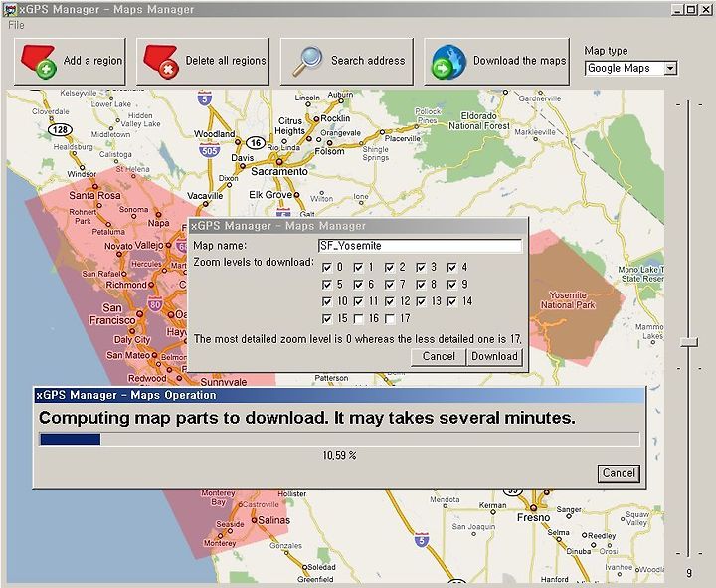Click the Add a region button label
The width and height of the screenshot is (716, 588).
click(x=92, y=61)
